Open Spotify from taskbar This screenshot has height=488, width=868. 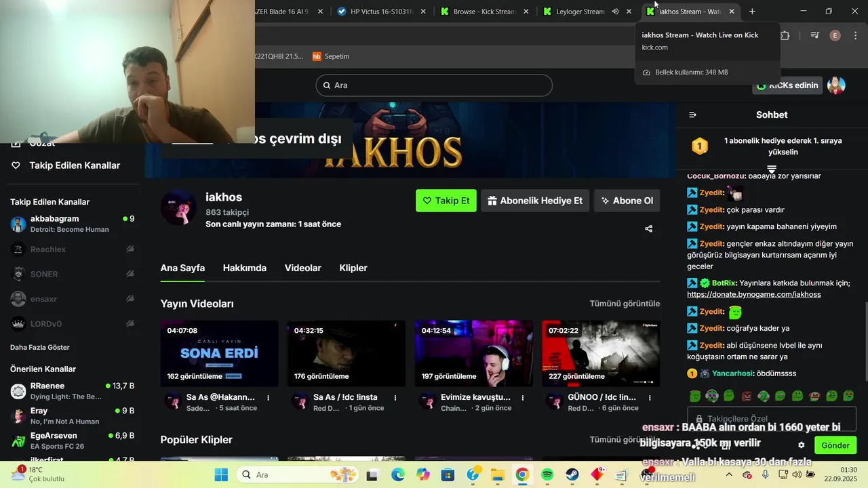pos(547,474)
